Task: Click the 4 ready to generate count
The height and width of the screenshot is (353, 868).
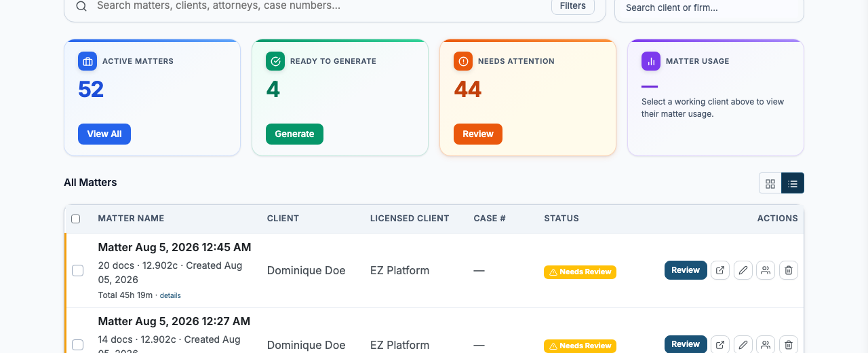Action: pyautogui.click(x=273, y=90)
